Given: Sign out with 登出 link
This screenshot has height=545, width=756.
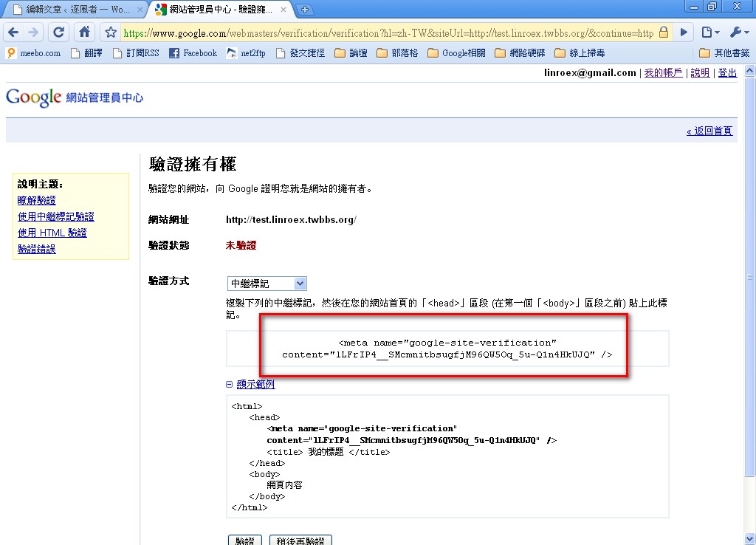Looking at the screenshot, I should (x=727, y=72).
